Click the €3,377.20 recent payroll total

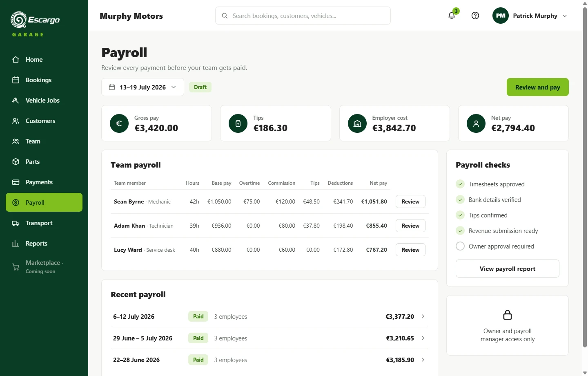point(400,316)
